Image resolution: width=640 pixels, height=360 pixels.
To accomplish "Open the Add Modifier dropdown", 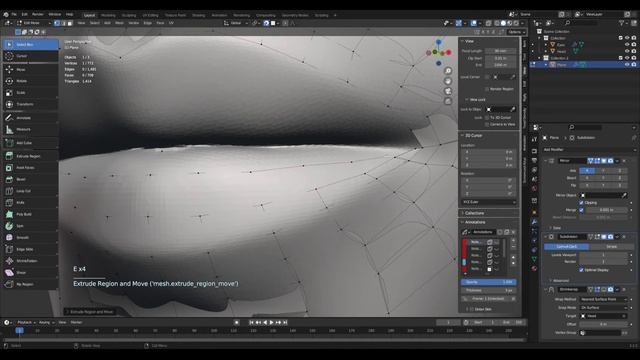I will click(589, 150).
